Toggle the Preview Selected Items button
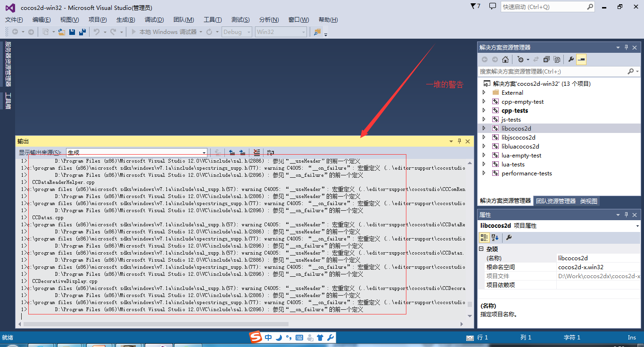 (581, 59)
